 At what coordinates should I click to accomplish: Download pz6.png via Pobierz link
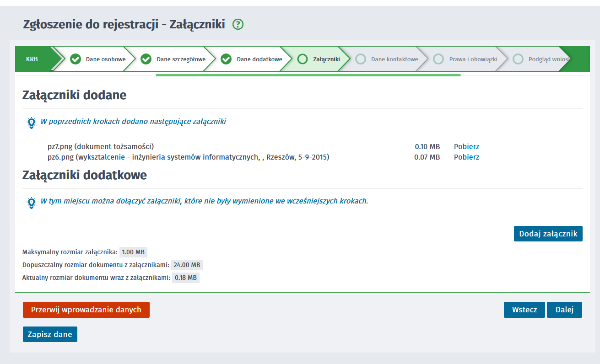coord(466,157)
